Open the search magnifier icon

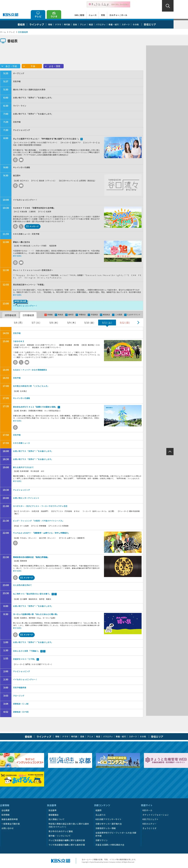click(167, 6)
